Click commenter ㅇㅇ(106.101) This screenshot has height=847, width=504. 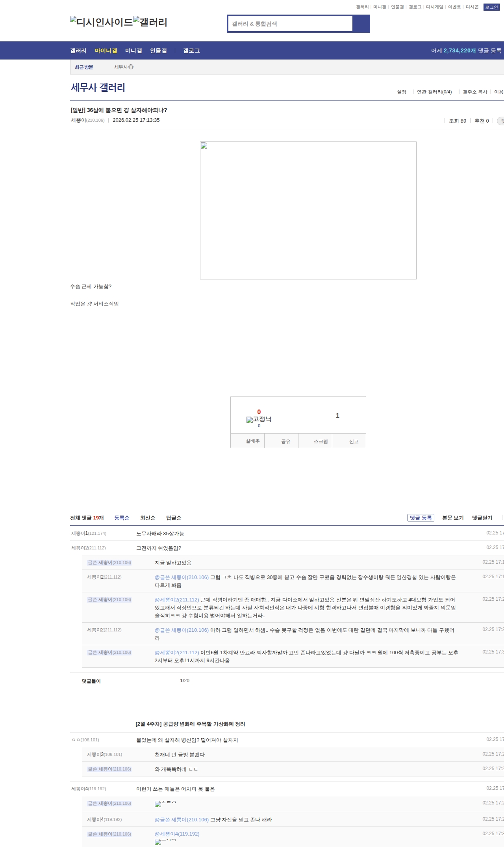pyautogui.click(x=85, y=740)
